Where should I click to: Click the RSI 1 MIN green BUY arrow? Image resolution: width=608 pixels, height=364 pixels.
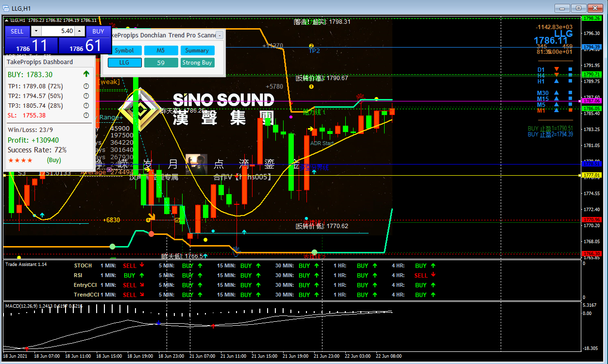pos(141,275)
